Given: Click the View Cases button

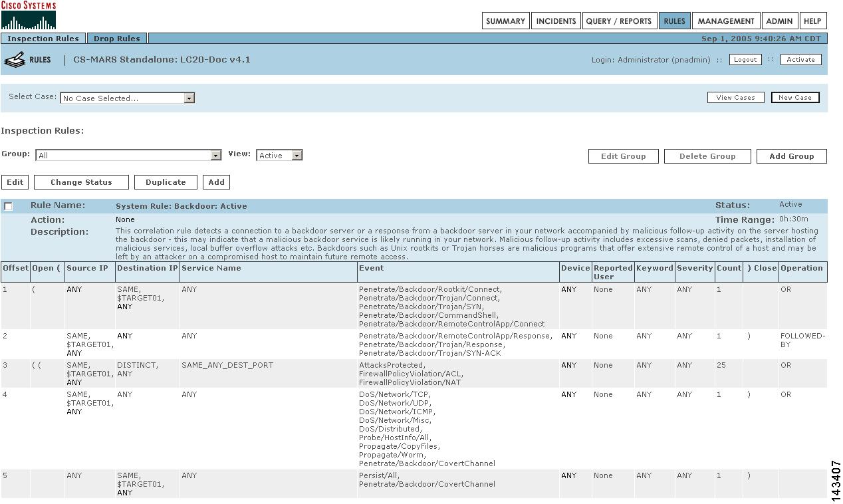Looking at the screenshot, I should 735,98.
